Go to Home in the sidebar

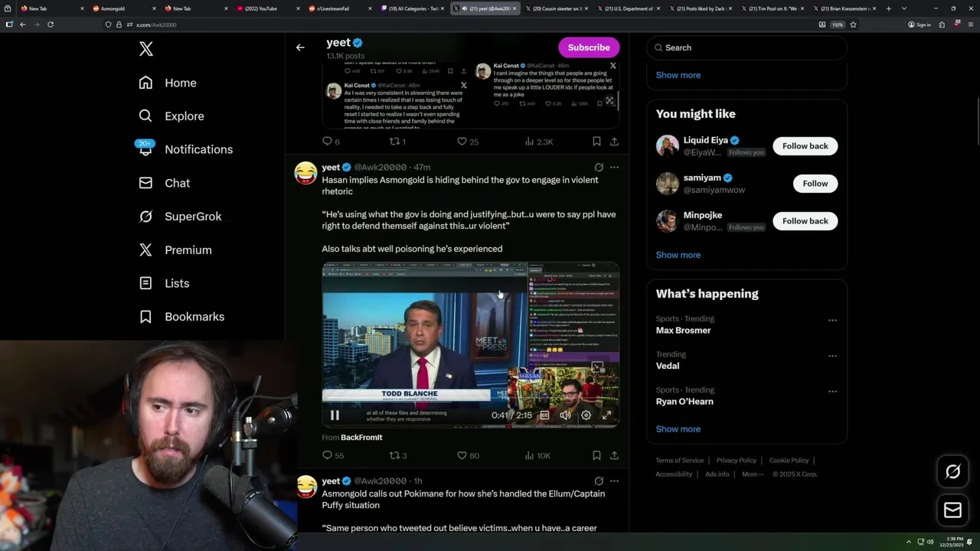(168, 83)
